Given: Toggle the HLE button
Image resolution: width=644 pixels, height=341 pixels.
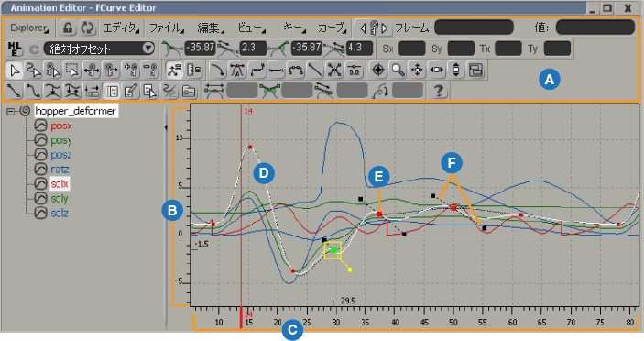Looking at the screenshot, I should [x=15, y=49].
